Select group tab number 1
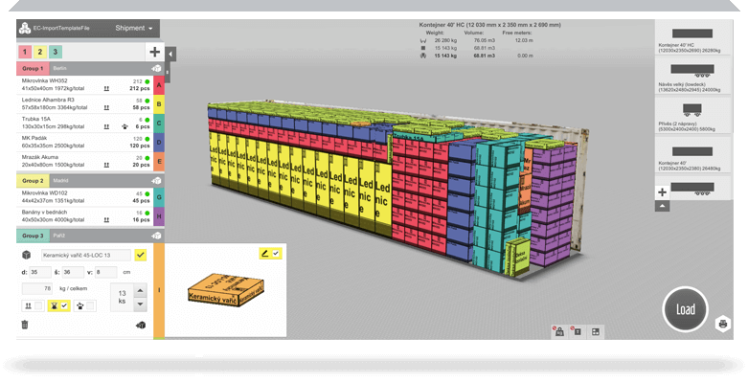The image size is (748, 383). (x=25, y=52)
